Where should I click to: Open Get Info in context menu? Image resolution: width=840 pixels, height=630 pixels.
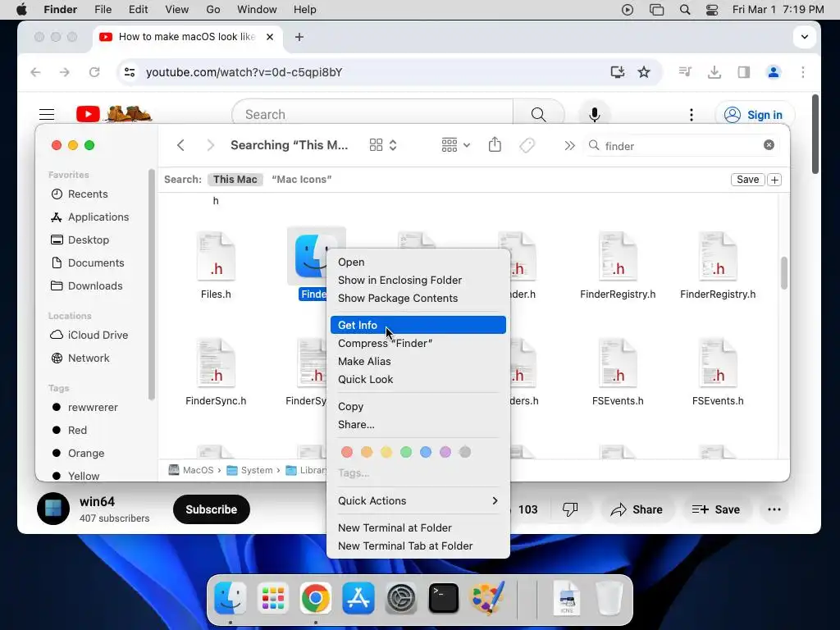(418, 325)
